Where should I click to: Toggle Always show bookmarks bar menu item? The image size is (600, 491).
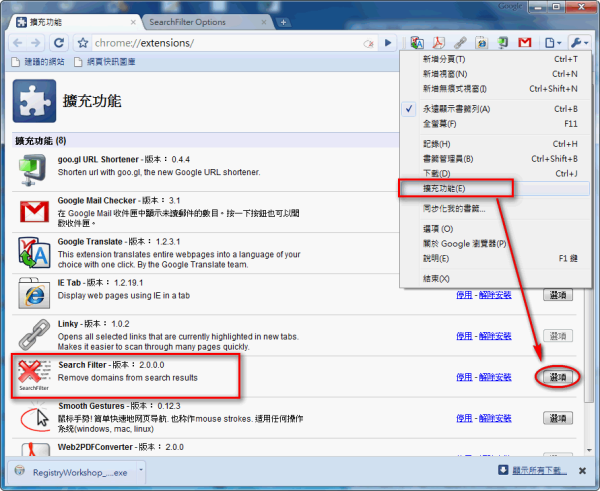pyautogui.click(x=496, y=109)
